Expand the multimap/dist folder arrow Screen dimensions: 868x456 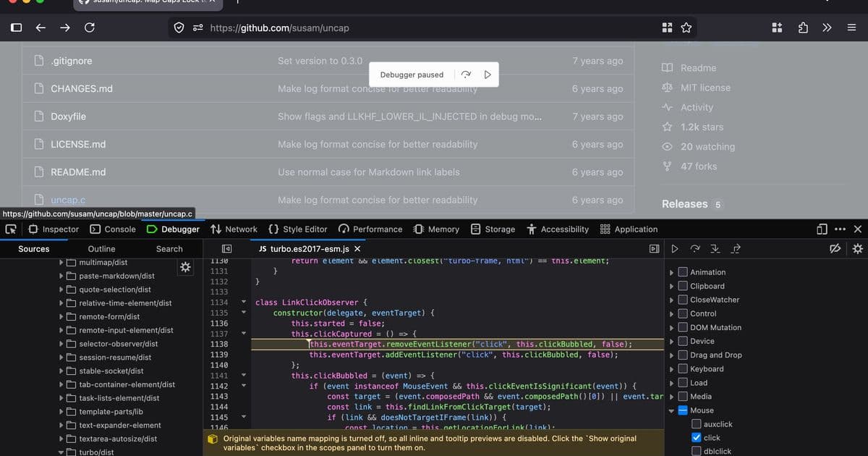[61, 262]
